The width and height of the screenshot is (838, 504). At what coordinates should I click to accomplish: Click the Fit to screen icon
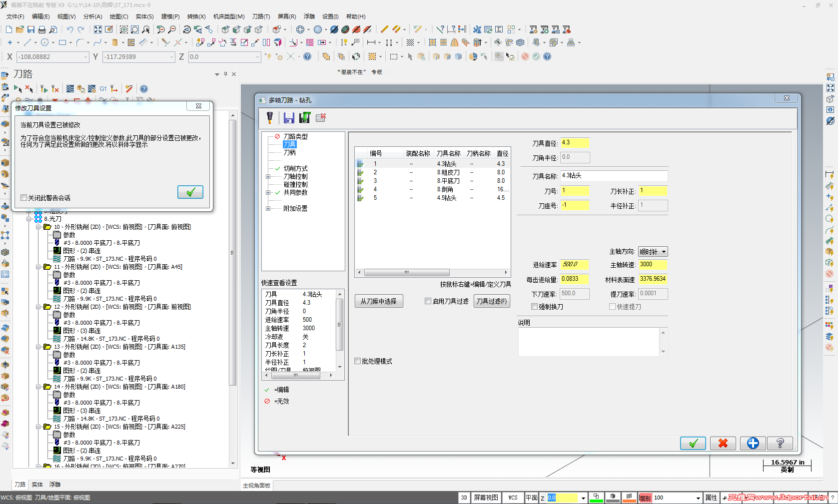pos(98,29)
